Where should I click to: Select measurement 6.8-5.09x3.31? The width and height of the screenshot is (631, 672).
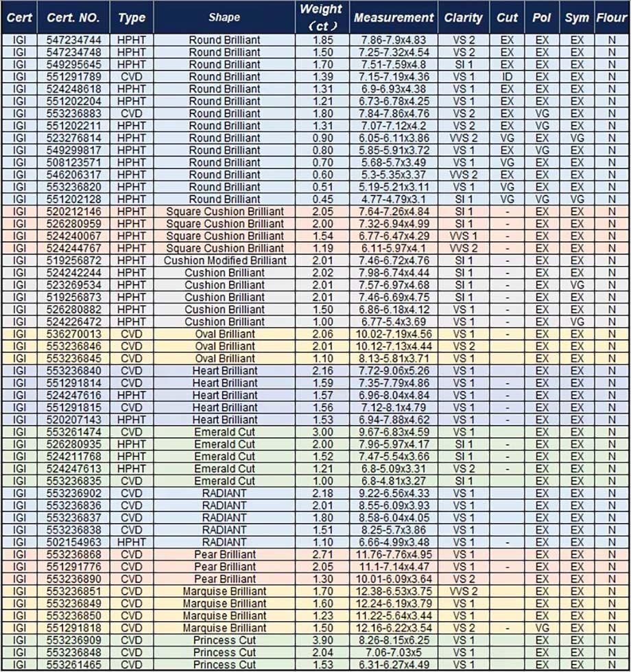[x=394, y=469]
